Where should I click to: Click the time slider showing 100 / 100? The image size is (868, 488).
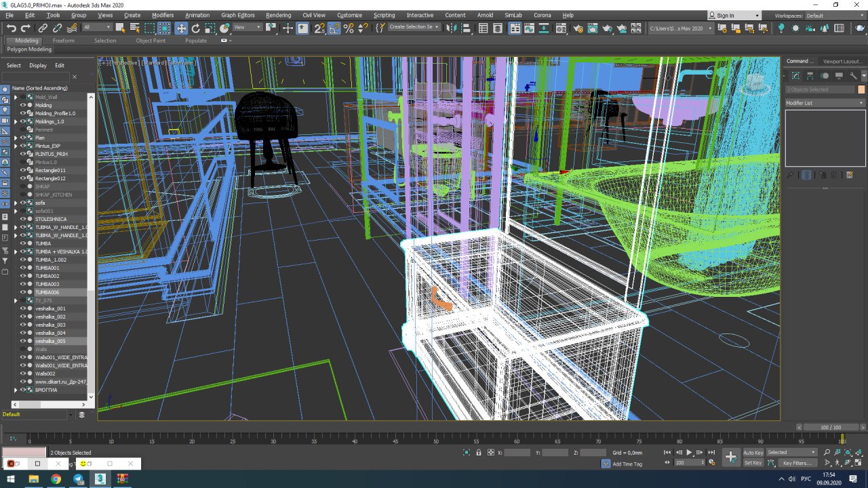(829, 428)
